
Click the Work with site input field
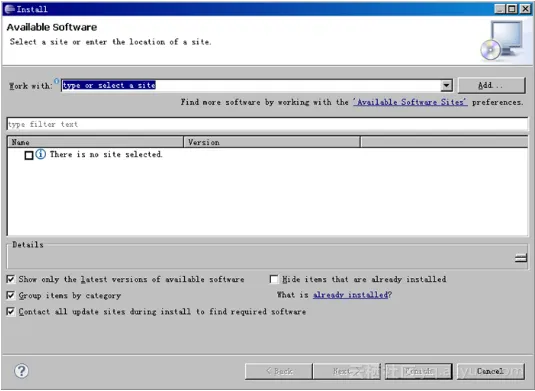[251, 85]
